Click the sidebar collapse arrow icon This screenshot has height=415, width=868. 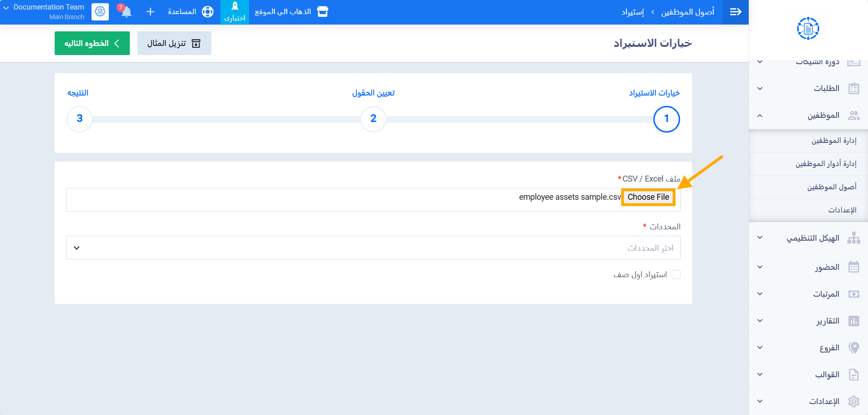pos(735,12)
